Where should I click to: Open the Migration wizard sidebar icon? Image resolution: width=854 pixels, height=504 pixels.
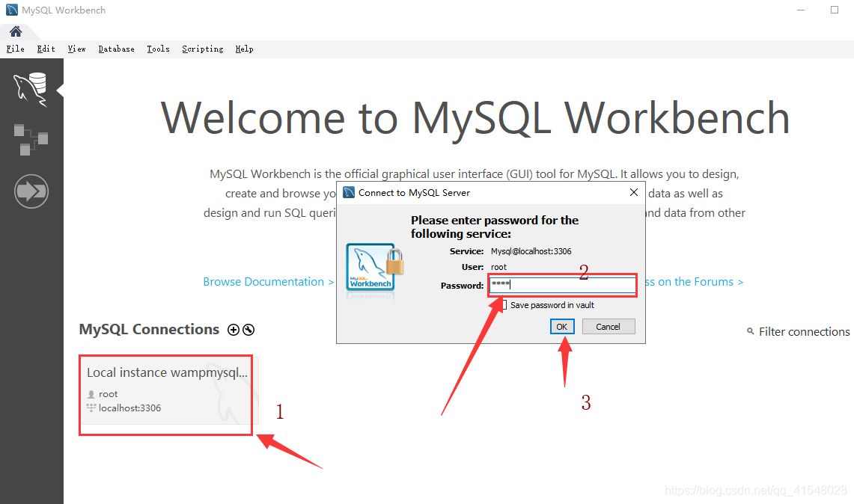[31, 191]
